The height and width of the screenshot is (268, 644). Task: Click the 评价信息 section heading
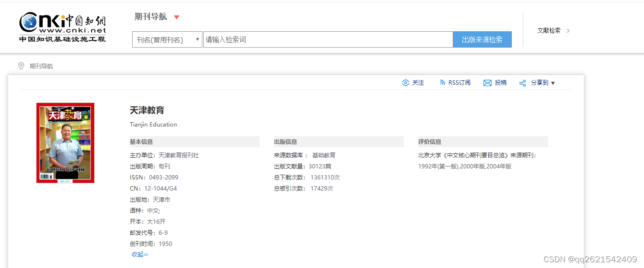click(x=430, y=142)
